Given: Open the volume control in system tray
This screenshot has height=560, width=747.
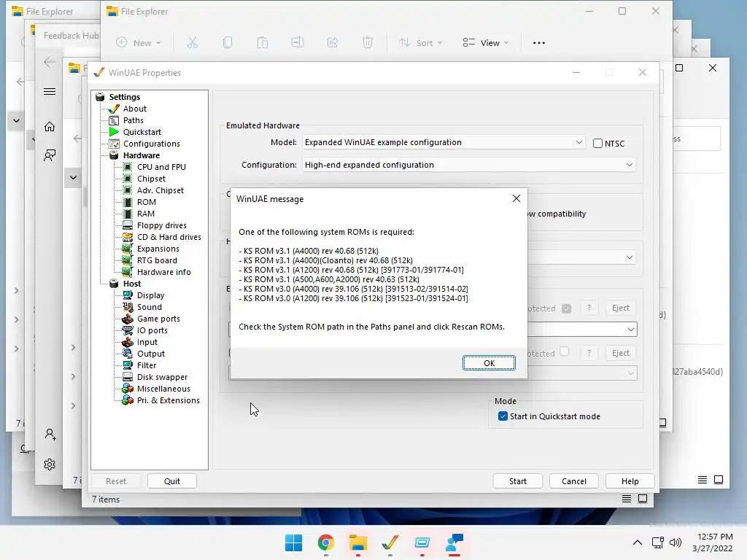Looking at the screenshot, I should 675,542.
